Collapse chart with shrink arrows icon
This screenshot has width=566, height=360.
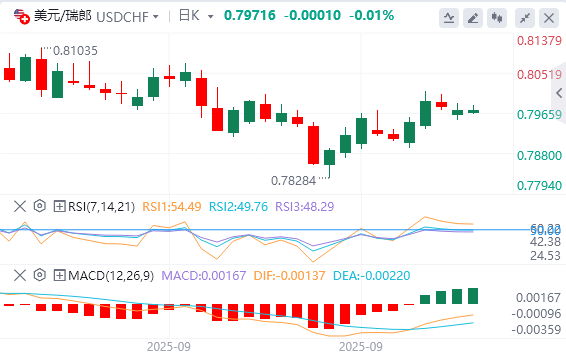[525, 18]
